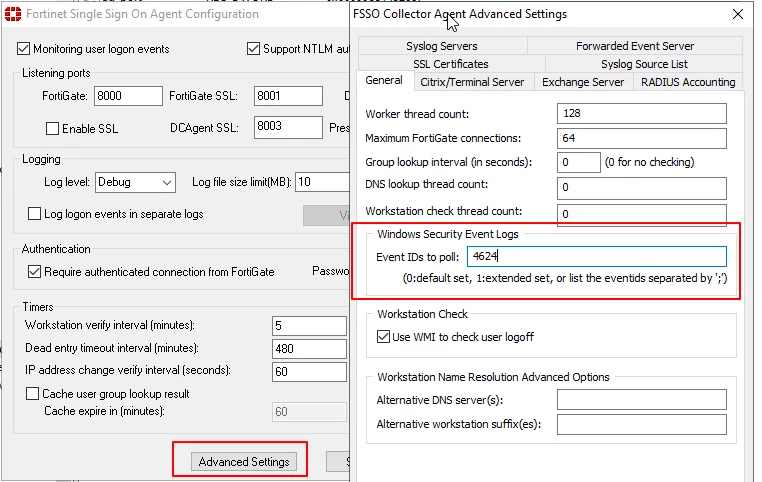This screenshot has height=482, width=762.
Task: Click the '(0 for no checking)' hint text
Action: (649, 162)
